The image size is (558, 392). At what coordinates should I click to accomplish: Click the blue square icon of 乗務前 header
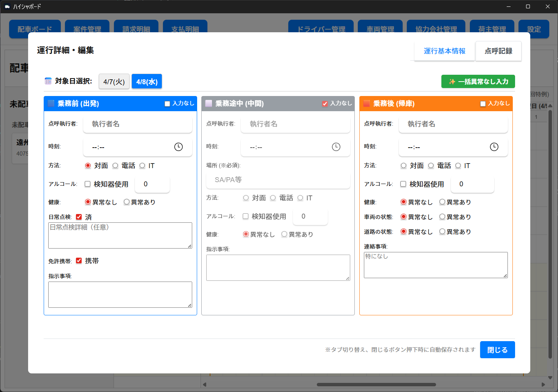[x=51, y=103]
